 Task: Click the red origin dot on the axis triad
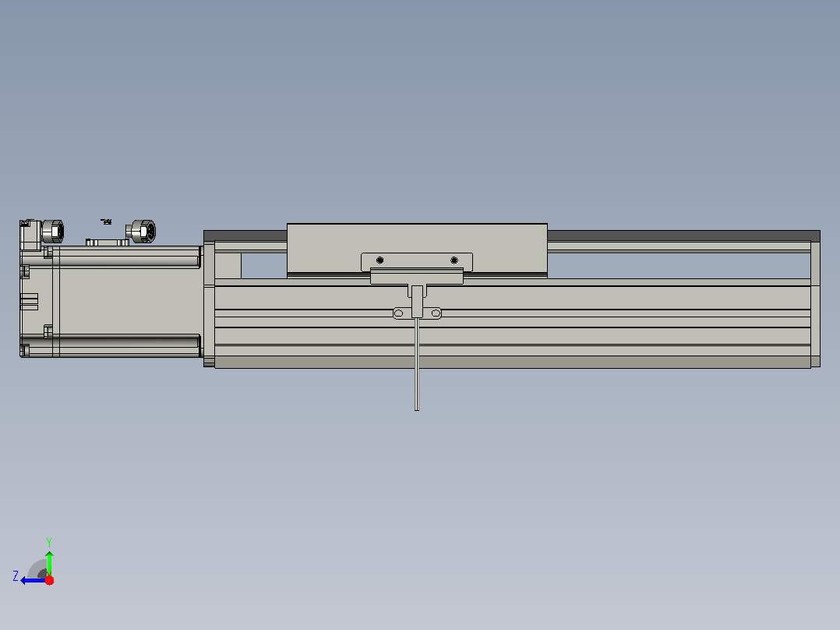49,580
